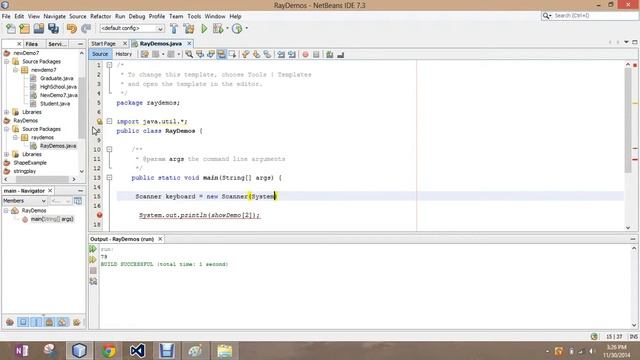
Task: Click the Re-run green arrows in Output
Action: [x=93, y=249]
